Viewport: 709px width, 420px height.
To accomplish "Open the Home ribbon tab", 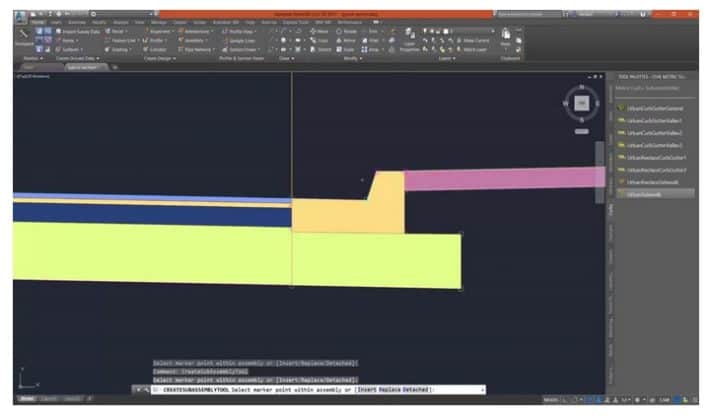I will click(x=38, y=22).
